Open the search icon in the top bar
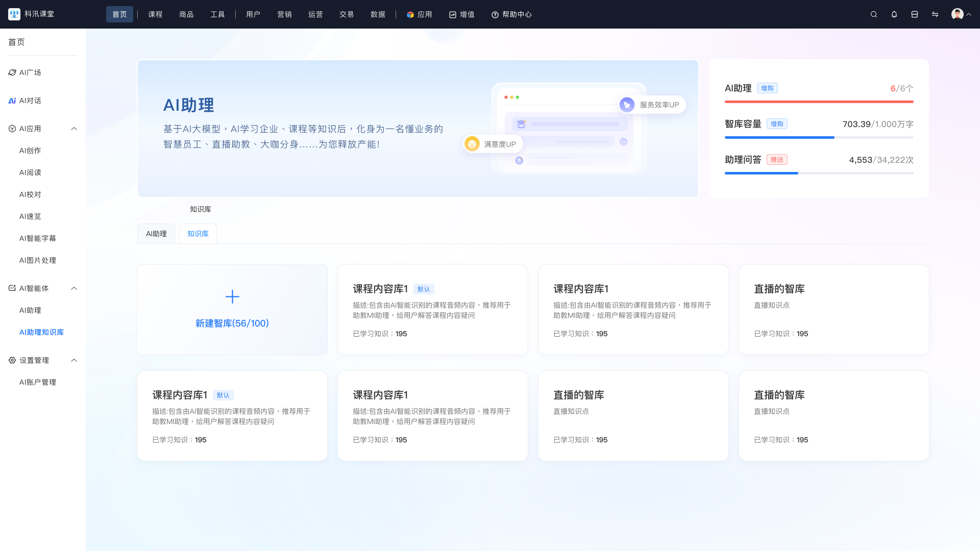Image resolution: width=980 pixels, height=551 pixels. (x=873, y=14)
